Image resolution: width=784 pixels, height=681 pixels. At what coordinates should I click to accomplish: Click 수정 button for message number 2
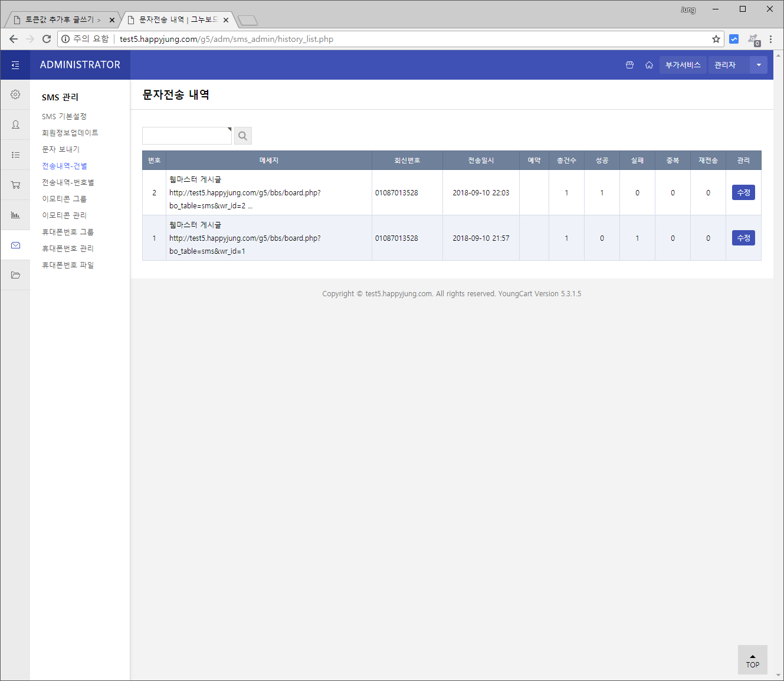743,192
